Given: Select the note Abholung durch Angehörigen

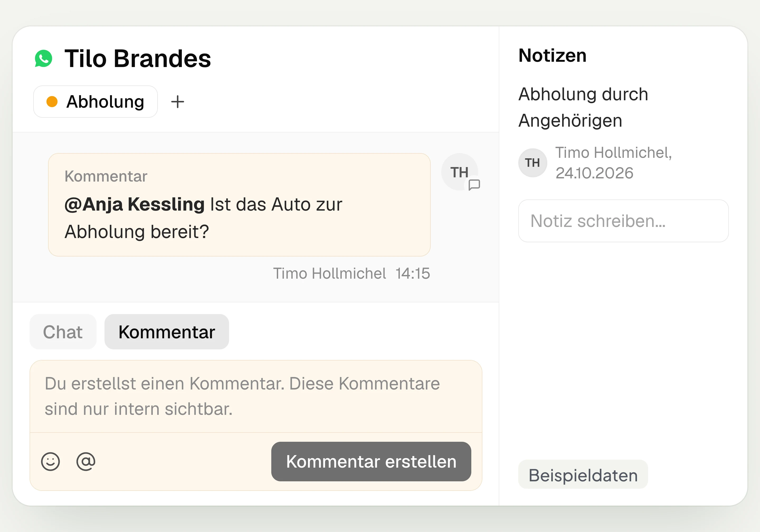Looking at the screenshot, I should [583, 107].
